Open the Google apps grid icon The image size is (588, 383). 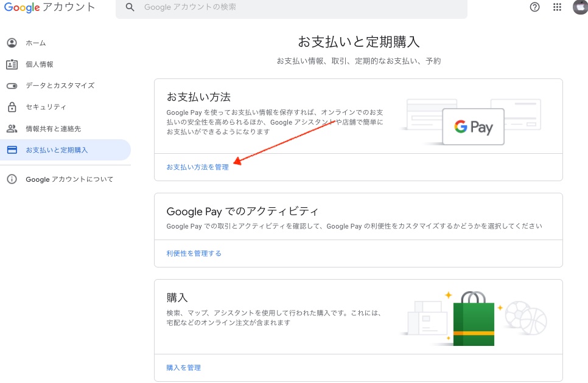click(x=557, y=7)
